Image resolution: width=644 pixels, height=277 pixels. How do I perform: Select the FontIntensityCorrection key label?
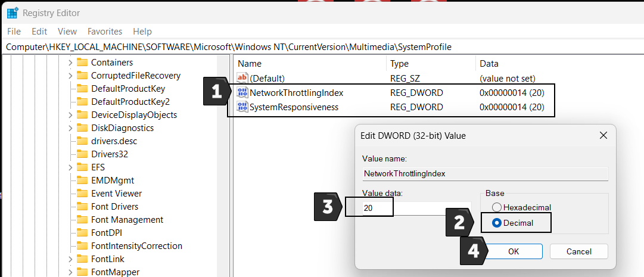136,246
